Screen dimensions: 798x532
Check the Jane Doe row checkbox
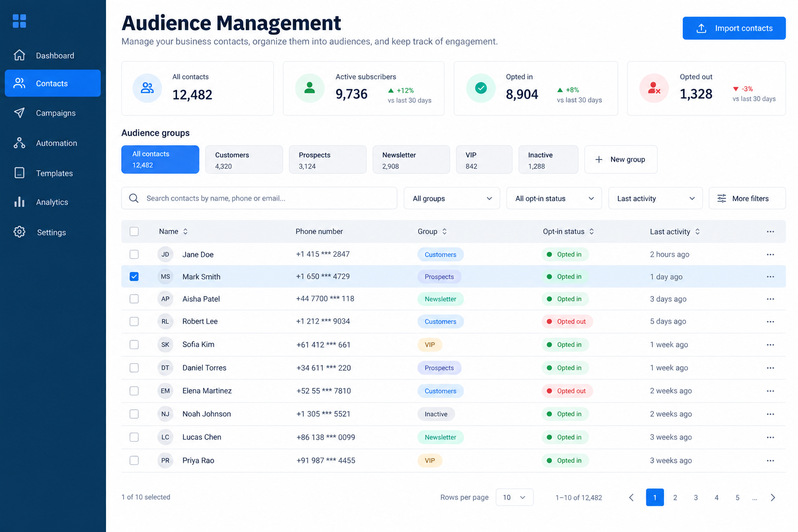[x=134, y=255]
